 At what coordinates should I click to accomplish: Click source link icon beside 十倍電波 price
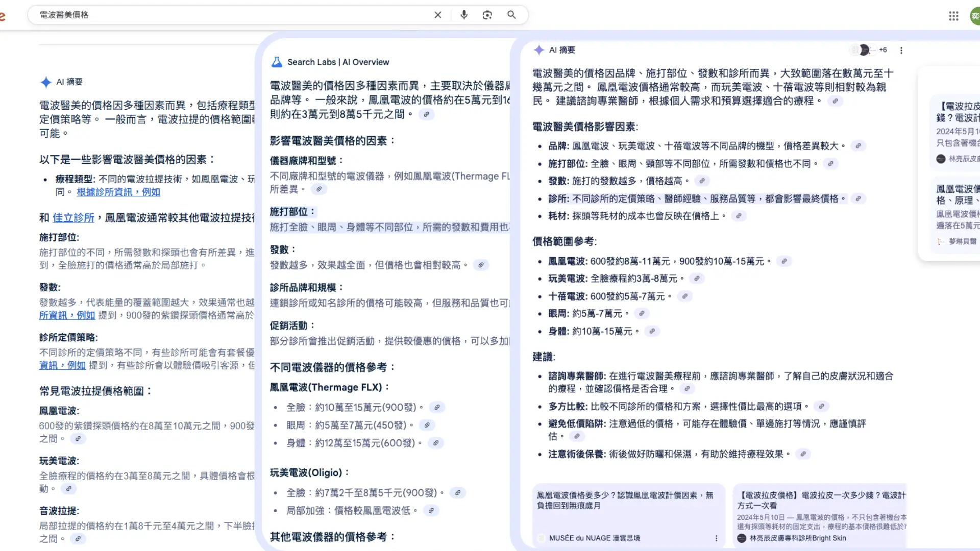point(685,296)
